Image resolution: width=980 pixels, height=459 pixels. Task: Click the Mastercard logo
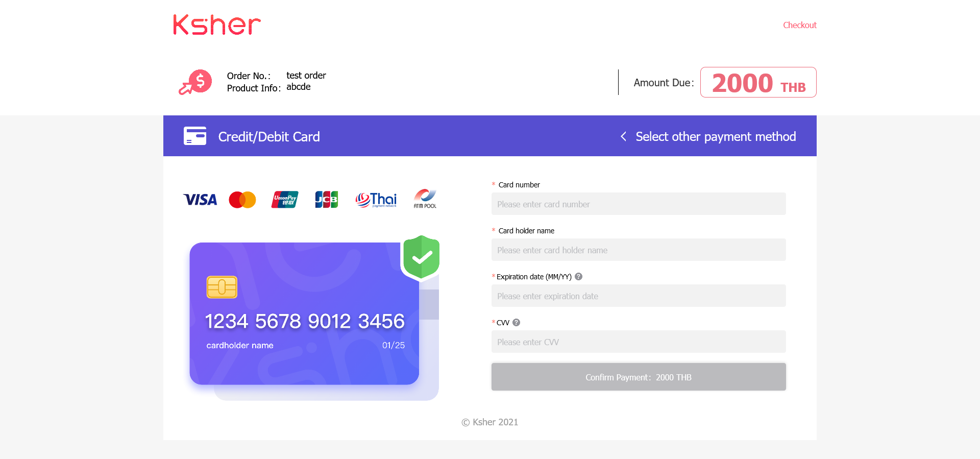(242, 200)
